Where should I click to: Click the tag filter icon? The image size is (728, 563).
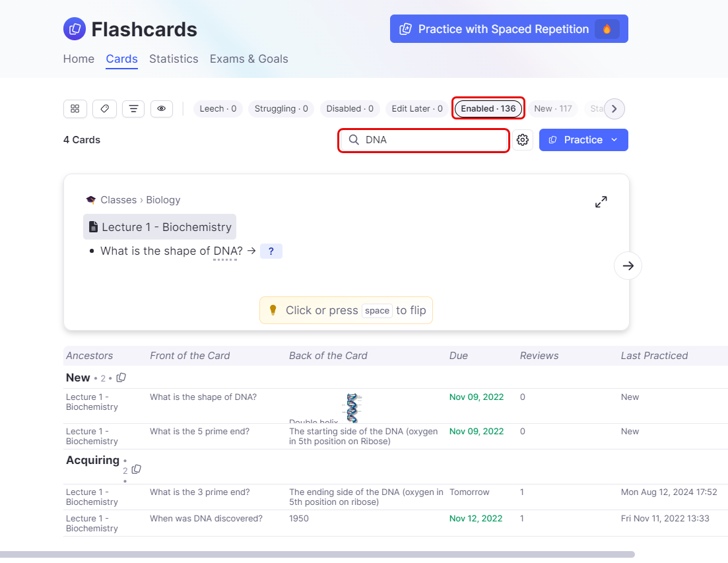coord(104,109)
